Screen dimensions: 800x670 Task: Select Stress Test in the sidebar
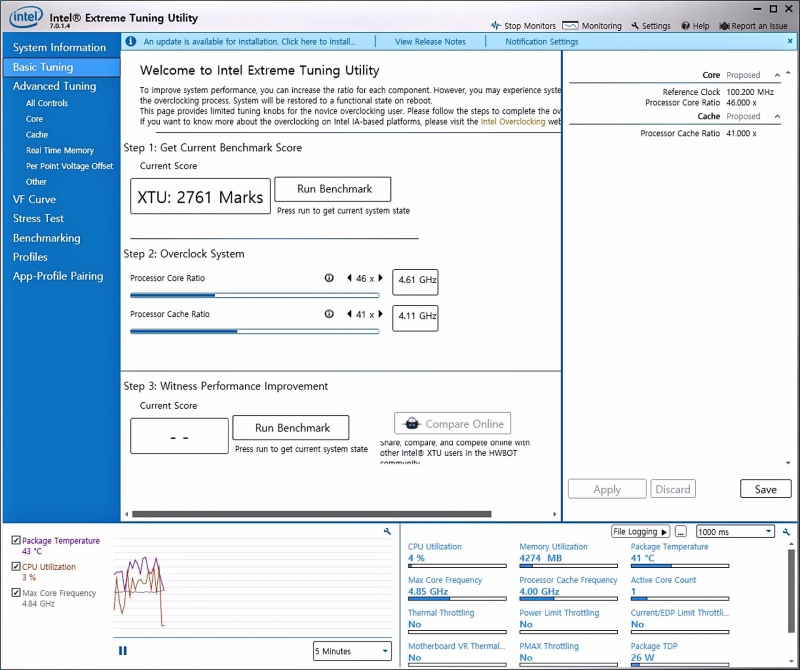(38, 218)
